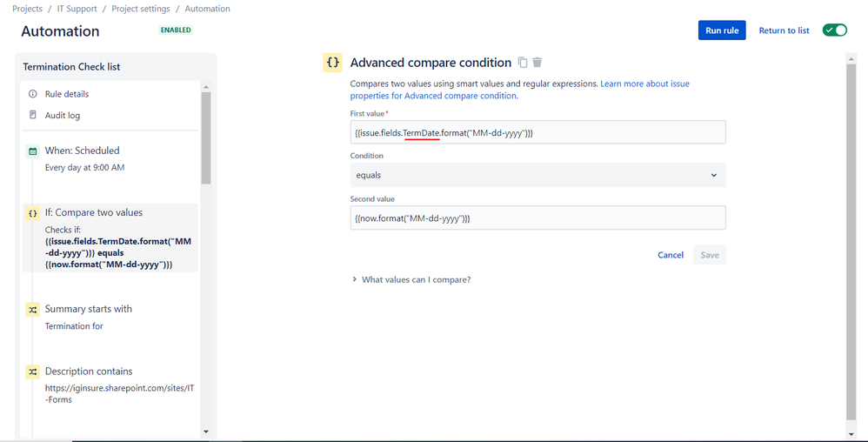The width and height of the screenshot is (868, 442).
Task: Toggle the rule enabled switch
Action: (834, 30)
